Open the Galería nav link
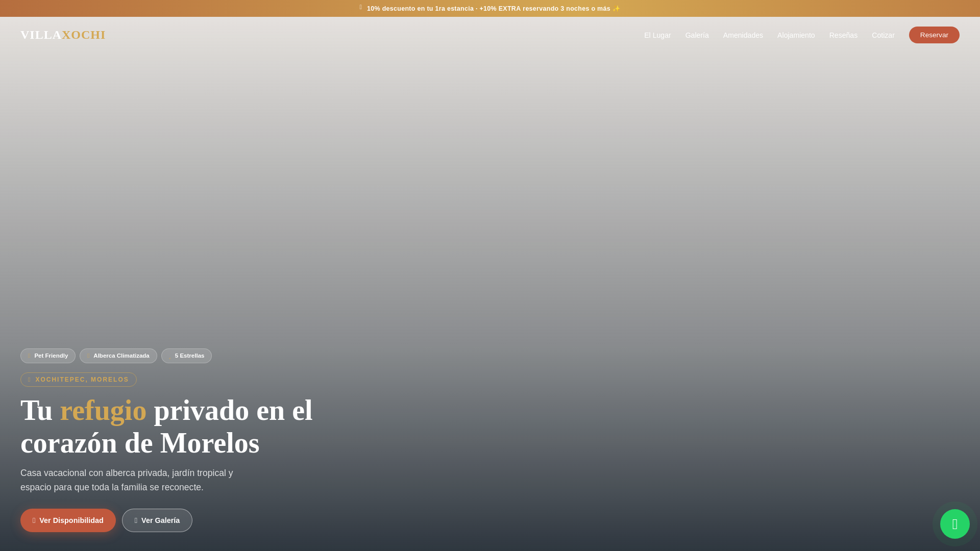The image size is (980, 551). pos(697,35)
